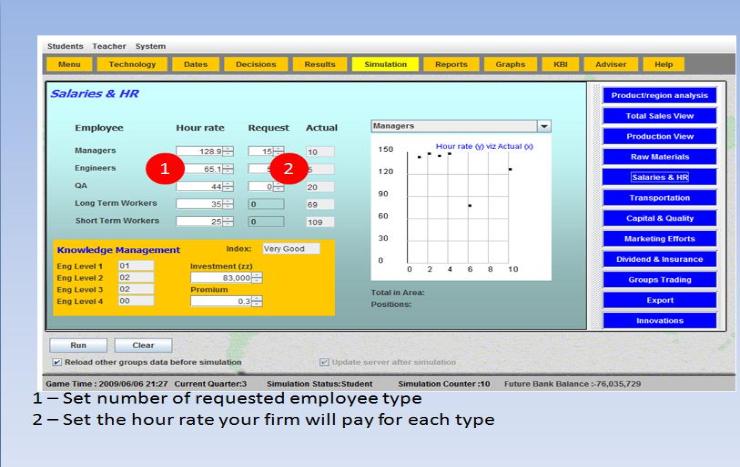740x467 pixels.
Task: Adjust the Managers request stepper
Action: [280, 150]
